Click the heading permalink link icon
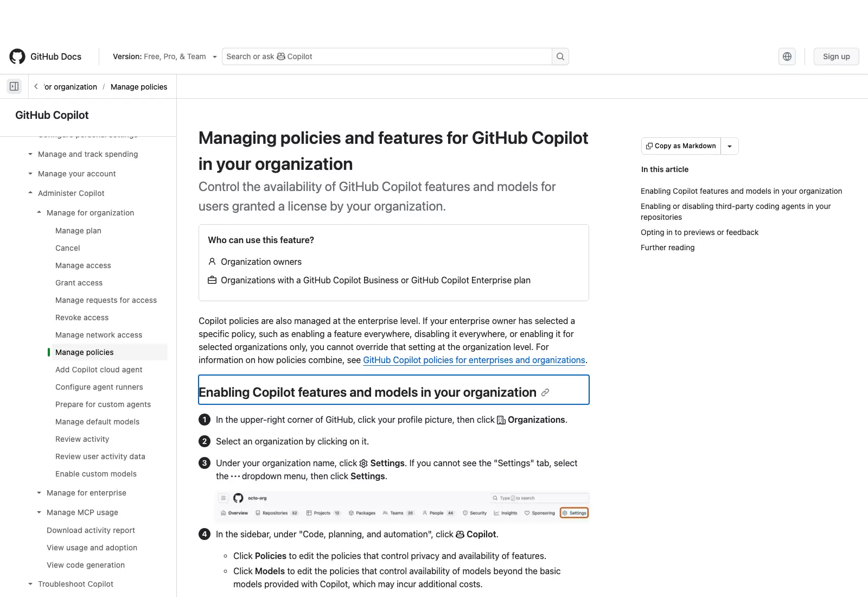868x597 pixels. (x=545, y=392)
